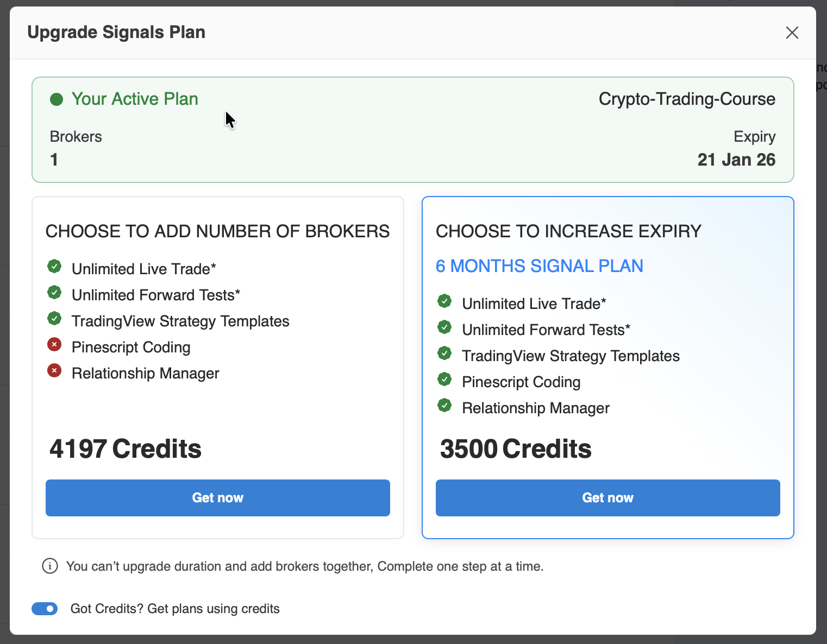Image resolution: width=827 pixels, height=644 pixels.
Task: Click red cross icon beside Pinescript Coding
Action: click(x=54, y=344)
